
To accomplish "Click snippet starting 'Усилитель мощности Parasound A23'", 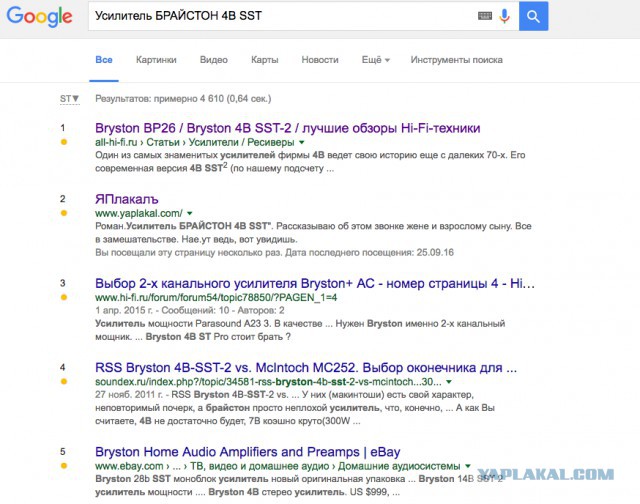I will [x=300, y=330].
